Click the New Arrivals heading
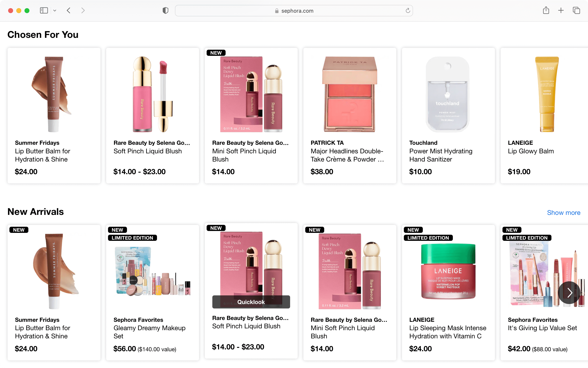Image resolution: width=588 pixels, height=368 pixels. (36, 212)
